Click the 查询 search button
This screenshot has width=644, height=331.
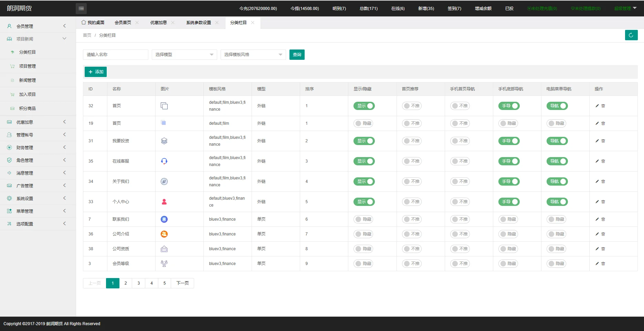(297, 55)
